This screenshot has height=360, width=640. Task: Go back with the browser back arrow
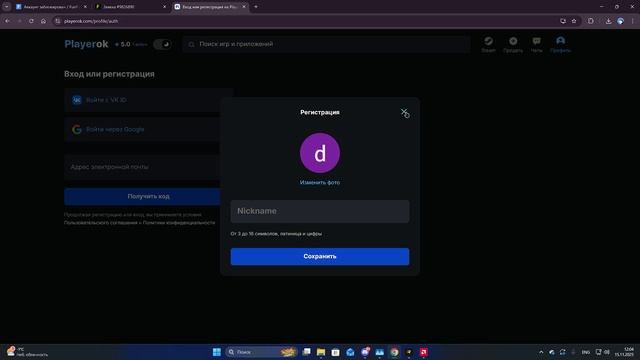[x=7, y=21]
